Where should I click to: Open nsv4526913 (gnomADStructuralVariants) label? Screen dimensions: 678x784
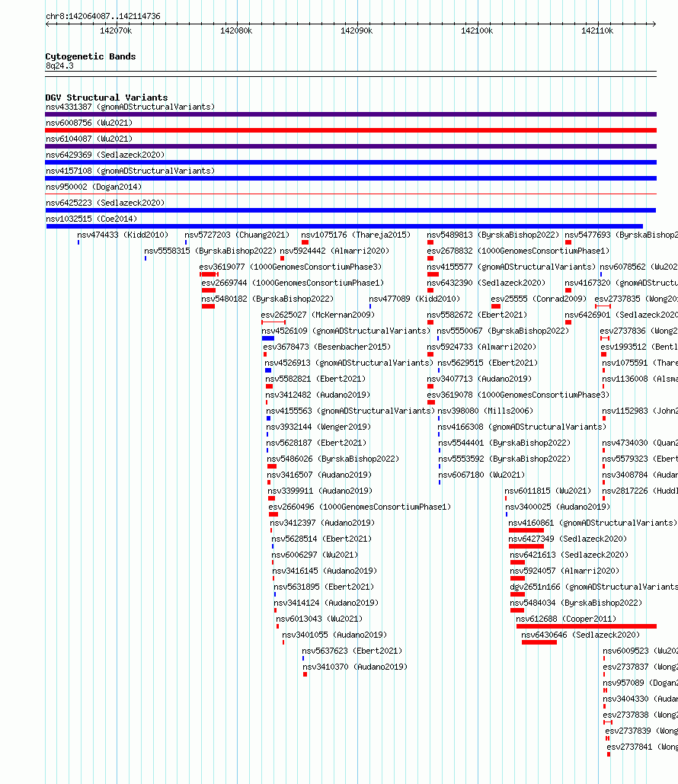(349, 363)
